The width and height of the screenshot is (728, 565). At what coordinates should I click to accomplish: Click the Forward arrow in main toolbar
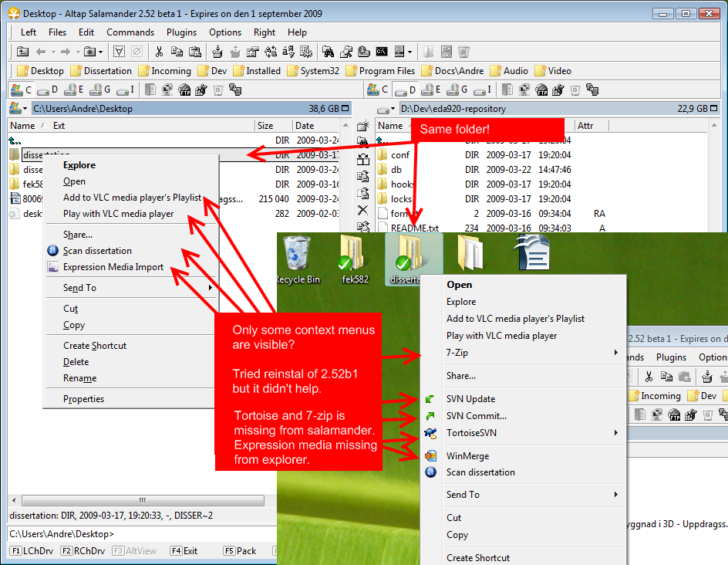66,52
